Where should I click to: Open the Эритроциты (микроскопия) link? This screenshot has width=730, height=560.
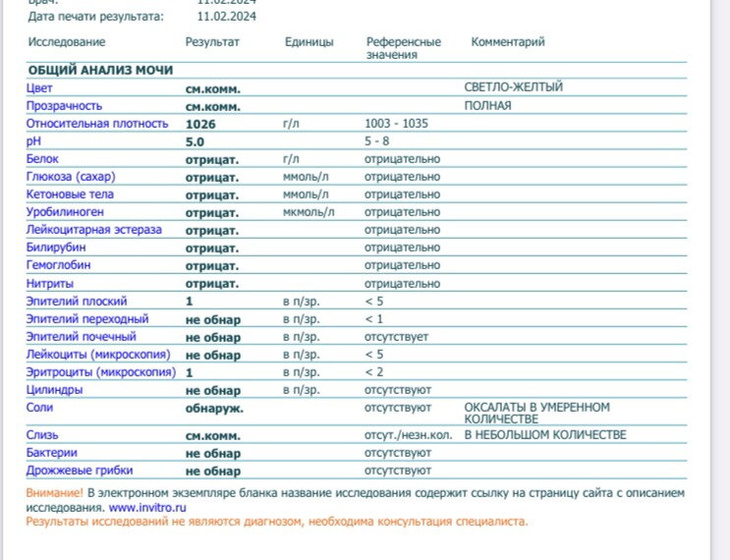(x=101, y=372)
